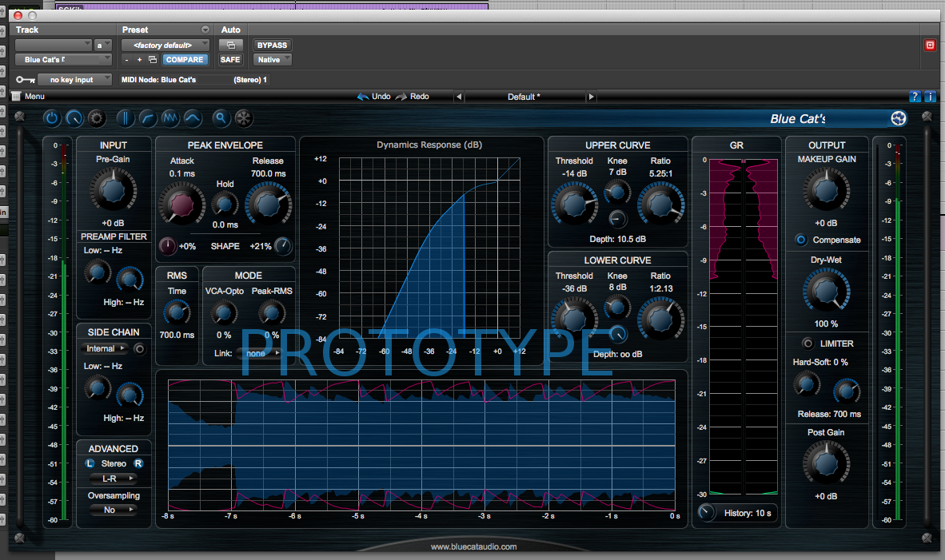
Task: Open help via the question mark icon
Action: pos(915,97)
